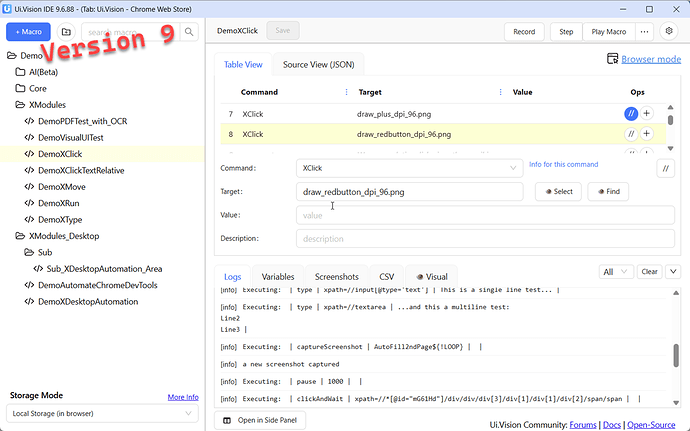Toggle comment button beside Info for this command
The width and height of the screenshot is (690, 431).
665,168
